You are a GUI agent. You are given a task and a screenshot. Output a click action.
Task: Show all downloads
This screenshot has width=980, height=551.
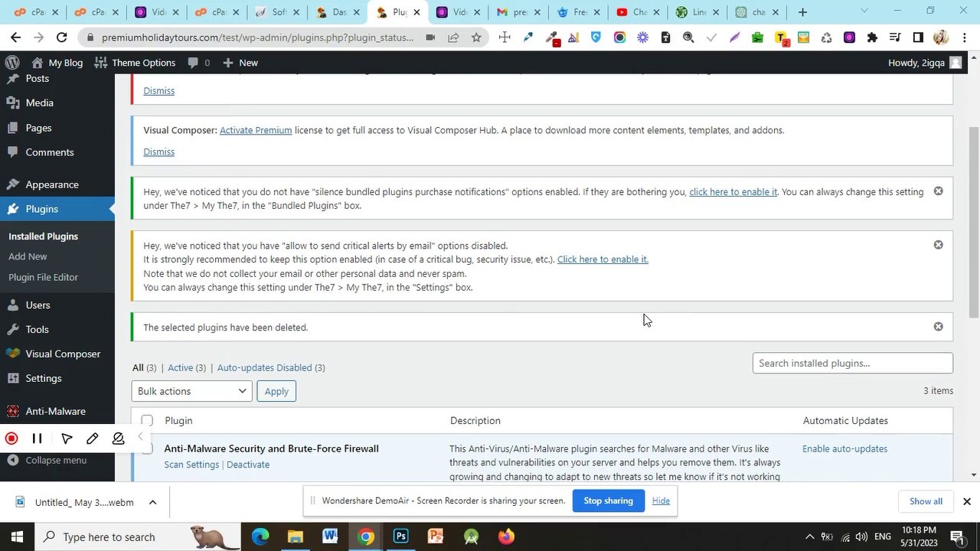(x=926, y=501)
